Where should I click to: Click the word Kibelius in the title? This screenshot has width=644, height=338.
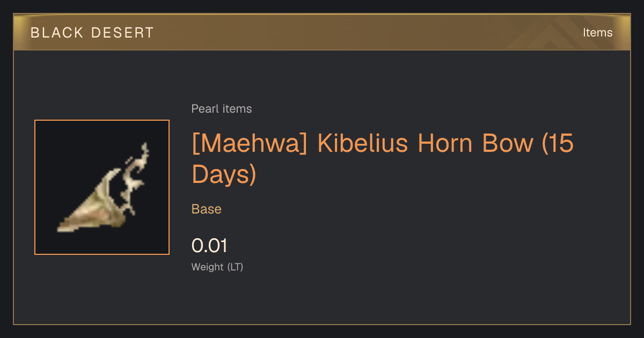pos(363,144)
